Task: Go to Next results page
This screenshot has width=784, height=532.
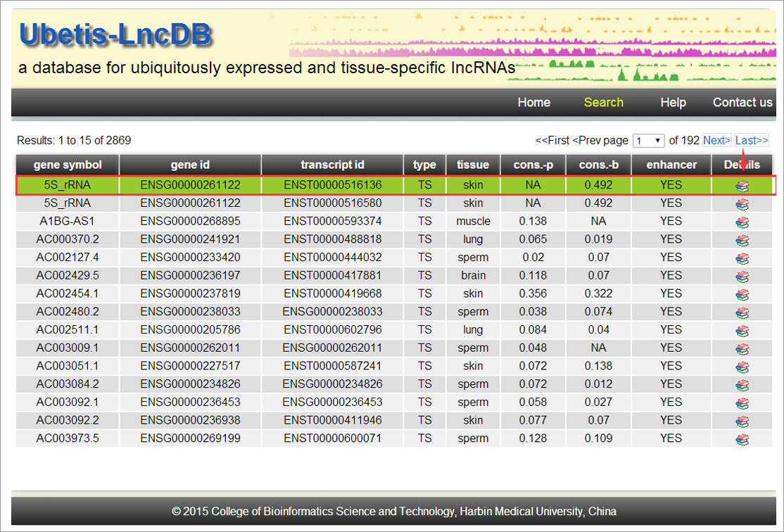Action: coord(716,141)
